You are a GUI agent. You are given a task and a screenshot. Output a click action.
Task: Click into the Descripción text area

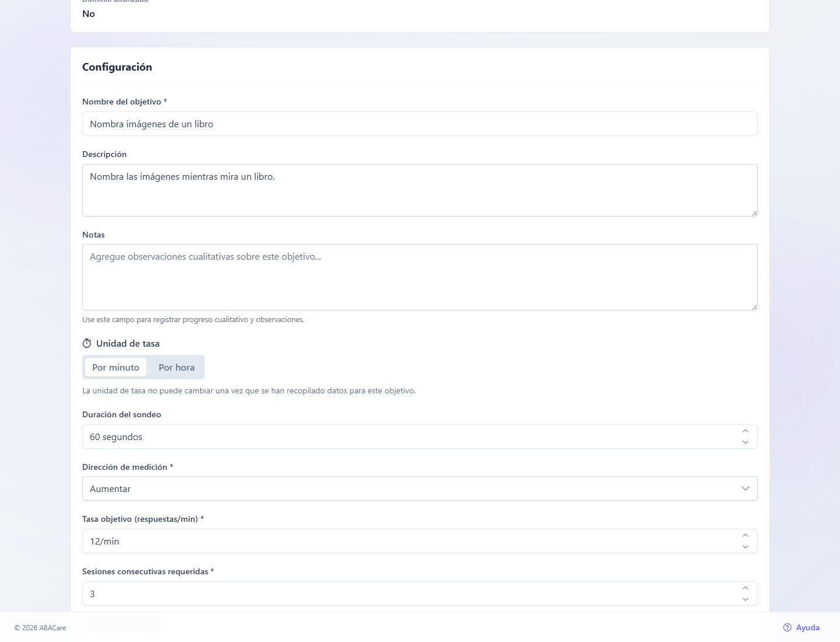point(420,190)
